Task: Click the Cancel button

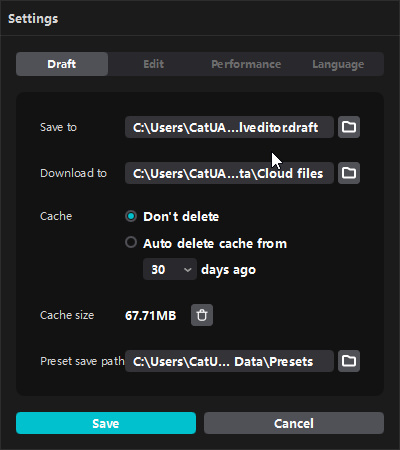Action: click(x=294, y=423)
